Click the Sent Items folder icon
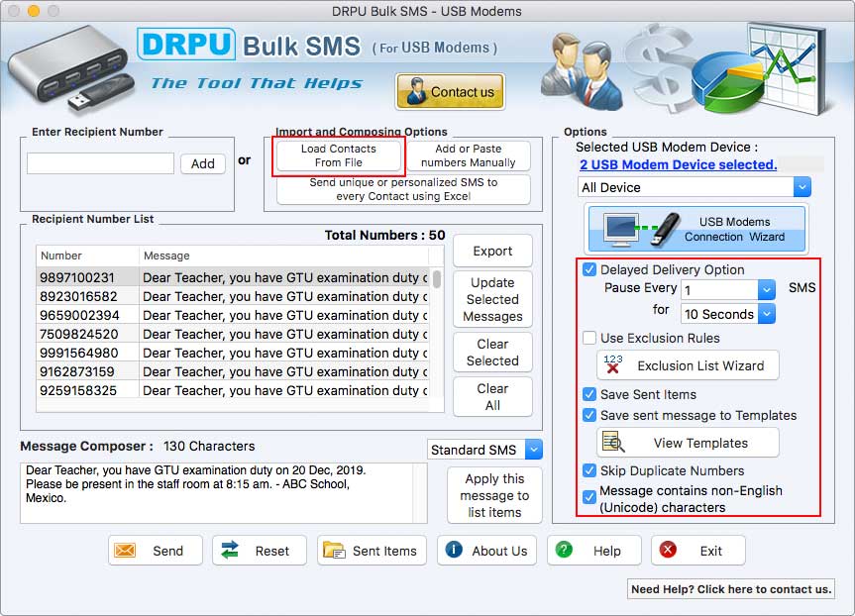The image size is (855, 616). click(x=334, y=551)
